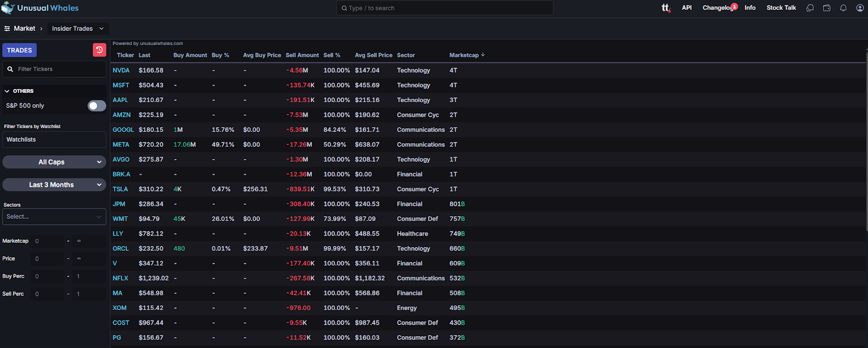Click the hamburger menu icon beside Market
868x348 pixels.
tap(7, 28)
